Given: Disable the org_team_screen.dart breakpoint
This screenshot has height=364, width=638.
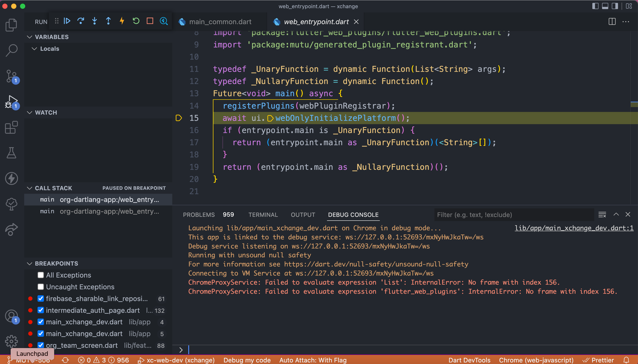Looking at the screenshot, I should click(41, 345).
